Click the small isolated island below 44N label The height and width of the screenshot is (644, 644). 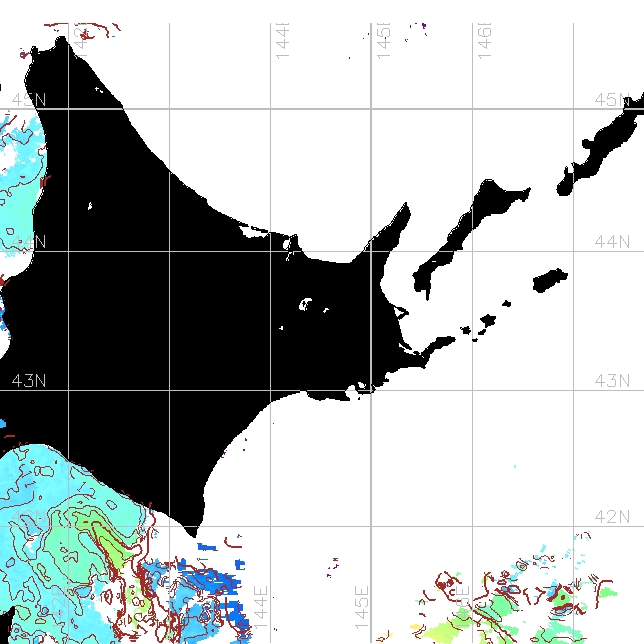pyautogui.click(x=549, y=279)
